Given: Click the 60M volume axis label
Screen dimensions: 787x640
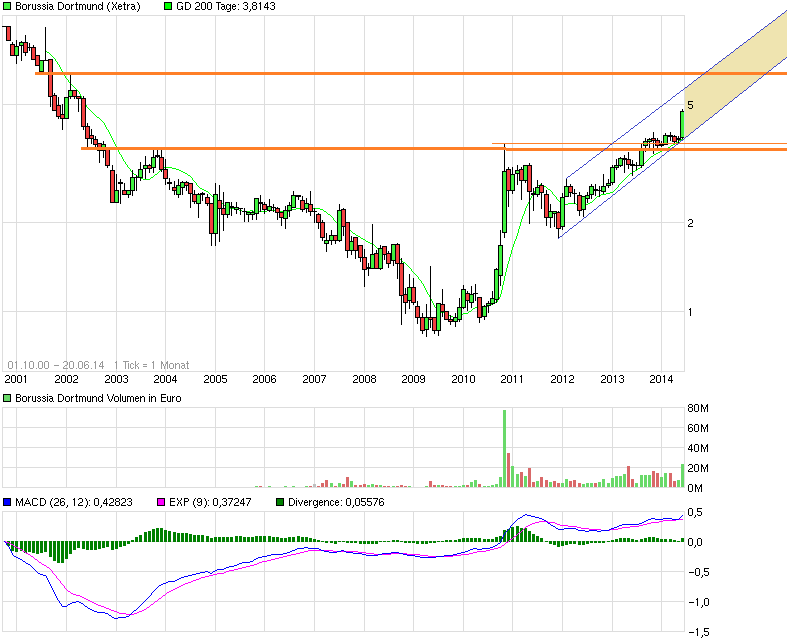Looking at the screenshot, I should [698, 428].
